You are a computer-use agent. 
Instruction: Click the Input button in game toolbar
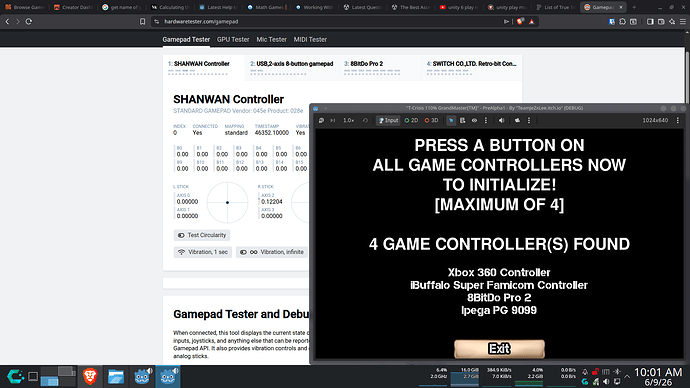(x=388, y=120)
